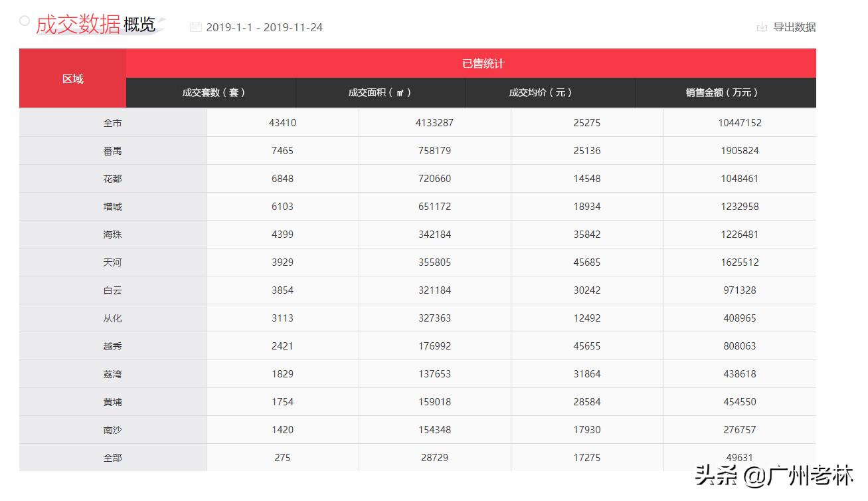
Task: Click 从化 average price 12492
Action: point(587,318)
